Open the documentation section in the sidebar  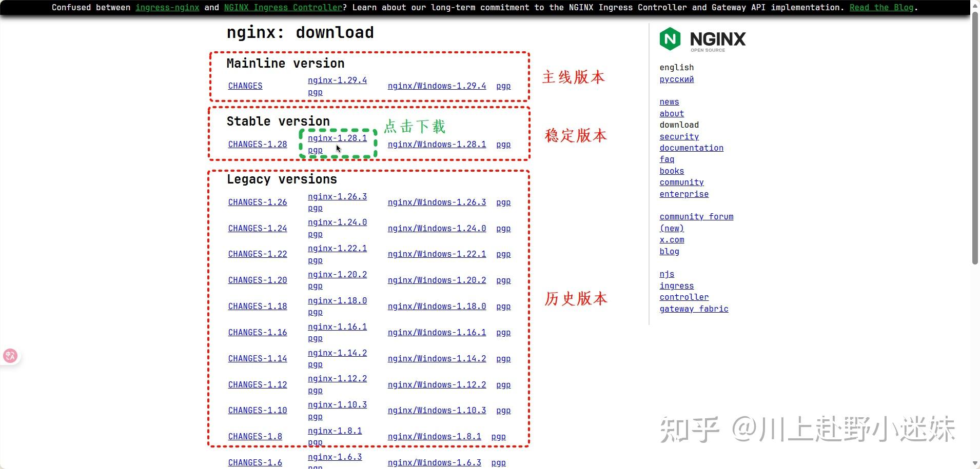tap(691, 148)
